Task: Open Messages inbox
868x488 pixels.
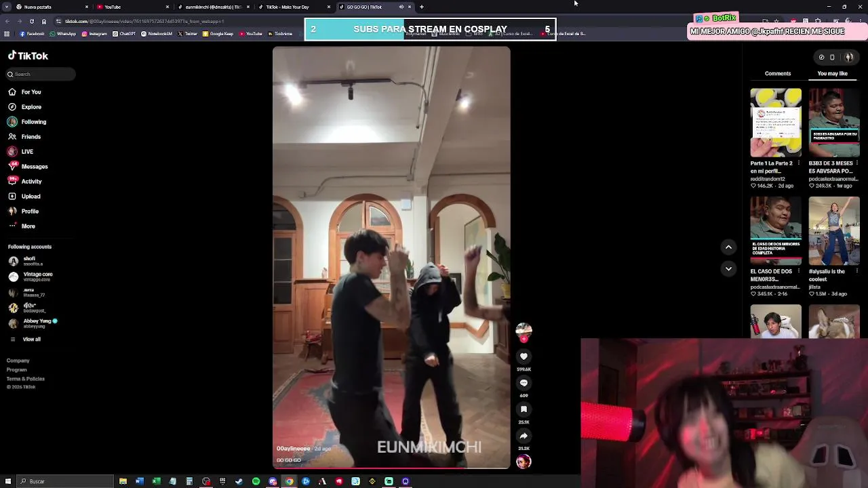Action: [x=28, y=167]
